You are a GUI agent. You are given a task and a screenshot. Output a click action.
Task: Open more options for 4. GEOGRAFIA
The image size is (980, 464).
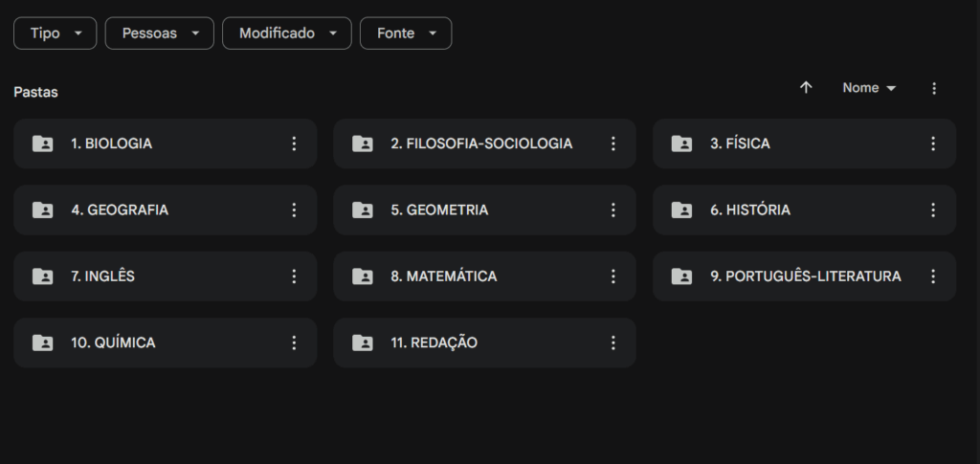tap(294, 210)
